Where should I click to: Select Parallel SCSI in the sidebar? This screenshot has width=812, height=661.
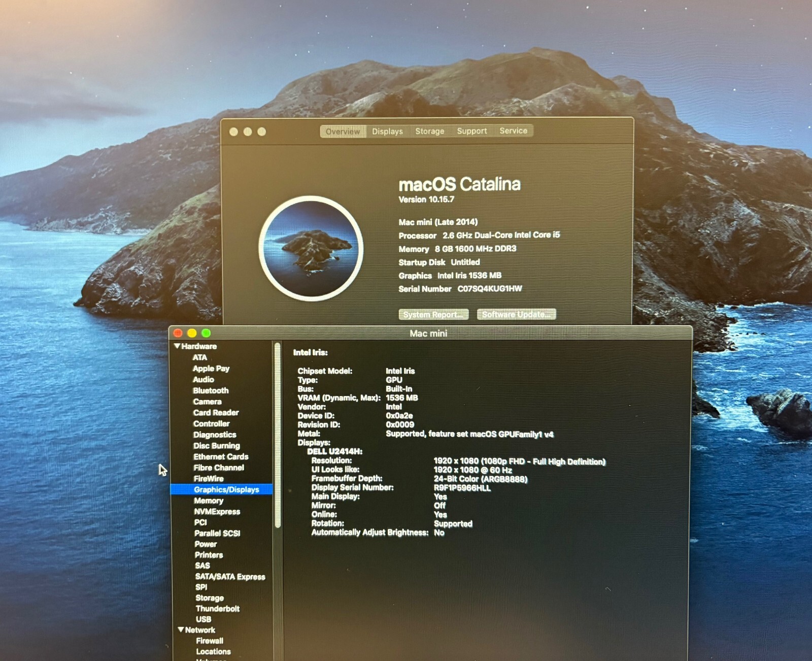pos(217,533)
